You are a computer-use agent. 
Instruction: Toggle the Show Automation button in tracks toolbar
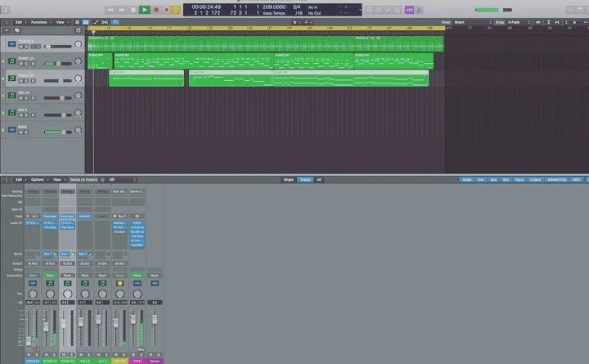click(96, 22)
